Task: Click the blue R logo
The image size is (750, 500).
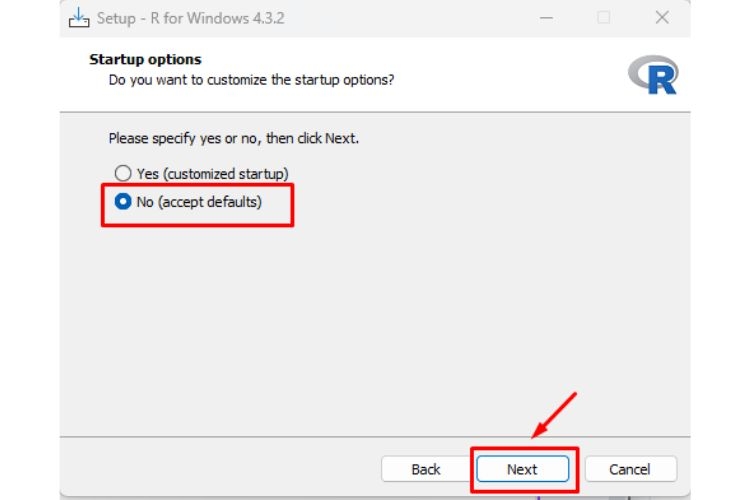Action: tap(653, 75)
